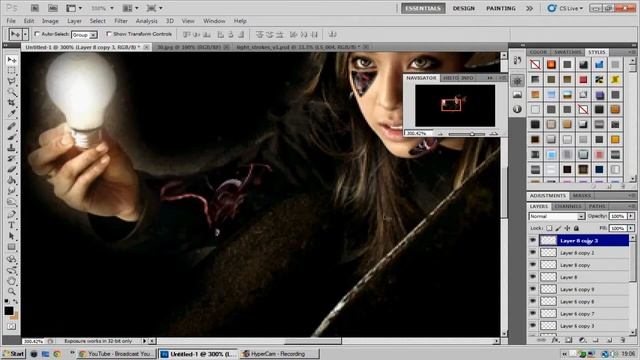Image resolution: width=640 pixels, height=360 pixels.
Task: Open the Window menu
Action: (x=214, y=21)
